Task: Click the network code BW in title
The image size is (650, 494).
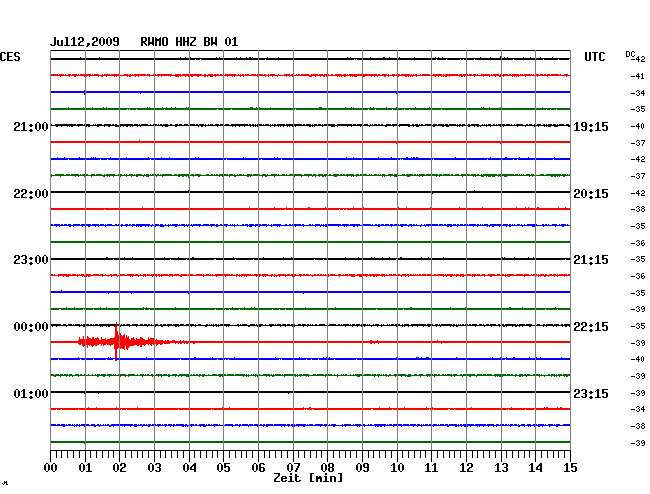Action: [x=210, y=42]
